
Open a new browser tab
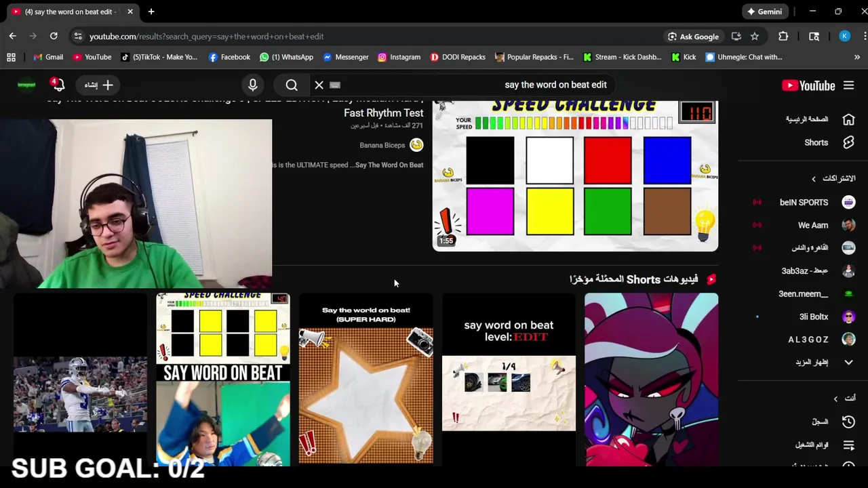pyautogui.click(x=151, y=12)
